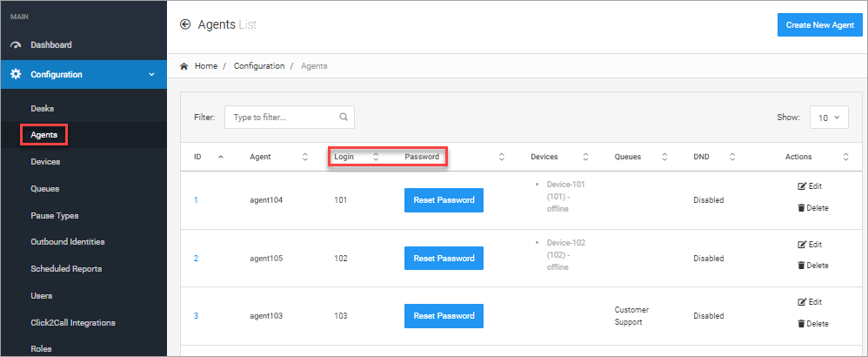Click Delete trash icon for agent103
This screenshot has width=868, height=357.
click(801, 324)
